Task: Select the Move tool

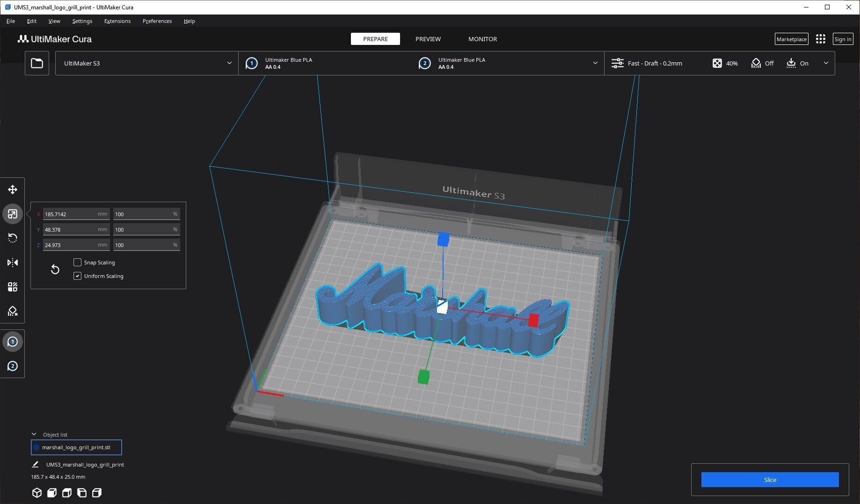Action: coord(13,190)
